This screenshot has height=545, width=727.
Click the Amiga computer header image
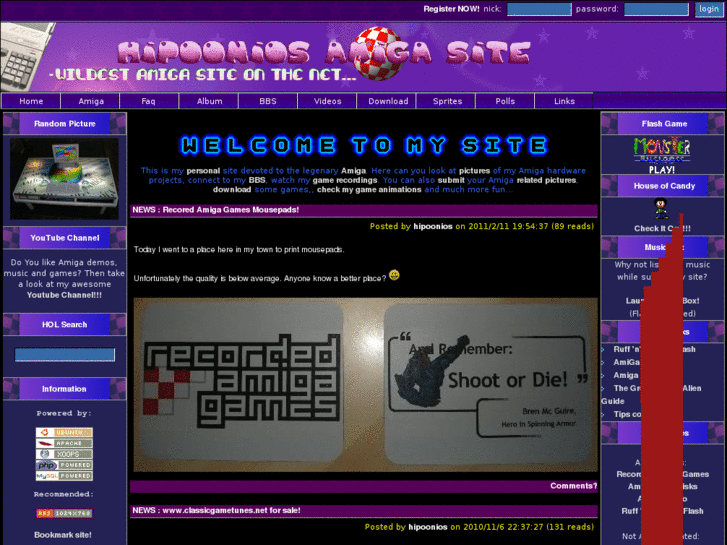pyautogui.click(x=27, y=57)
